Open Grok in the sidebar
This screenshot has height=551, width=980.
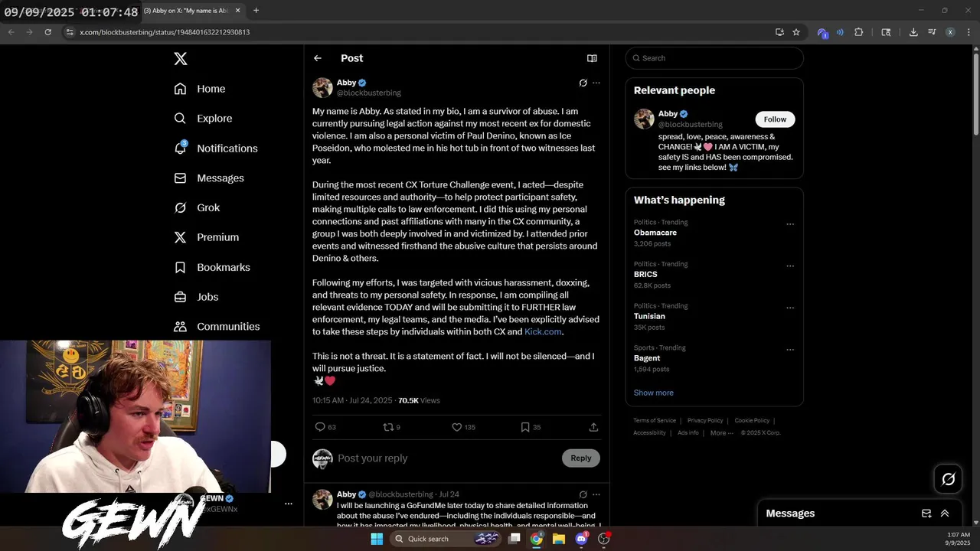tap(197, 207)
